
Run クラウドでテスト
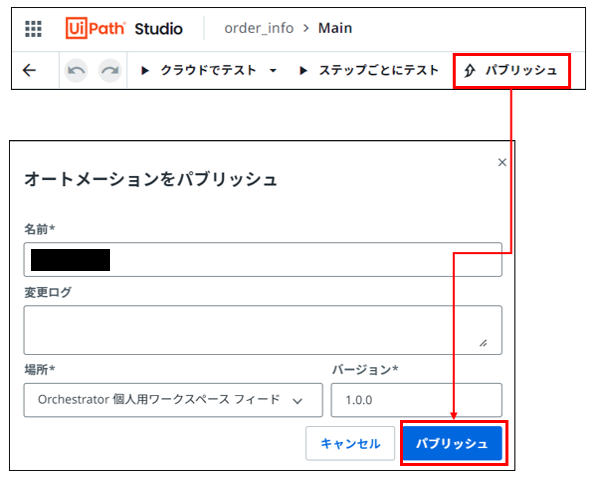click(x=199, y=70)
